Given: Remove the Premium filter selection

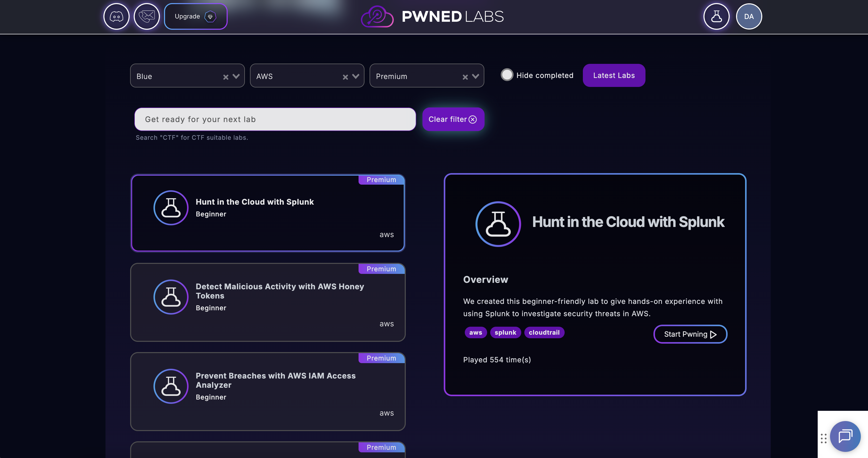Looking at the screenshot, I should [x=465, y=77].
